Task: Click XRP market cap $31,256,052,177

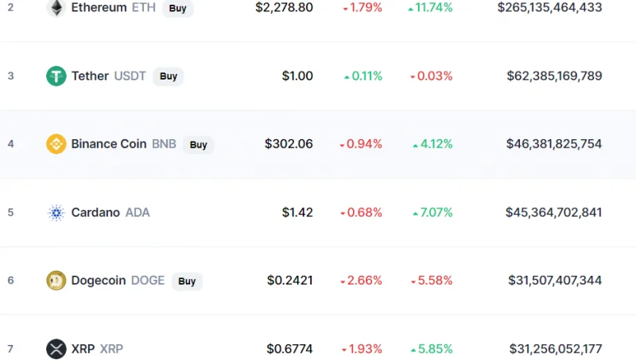Action: point(556,349)
